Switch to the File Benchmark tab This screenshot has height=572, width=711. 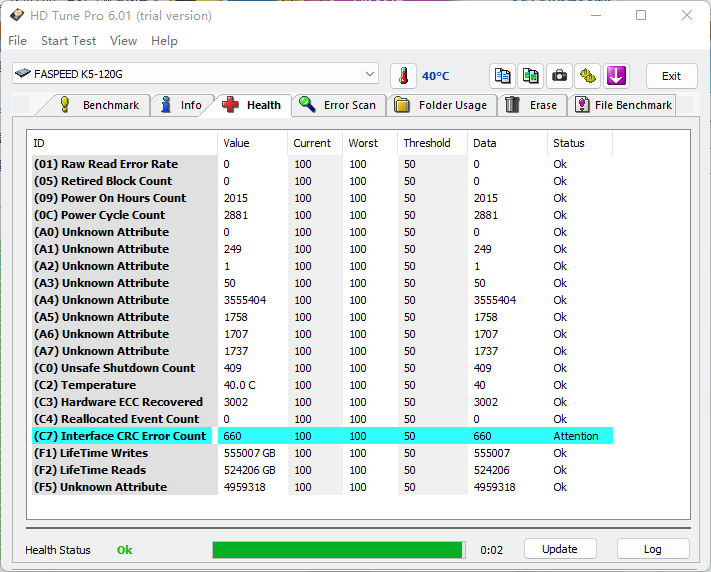coord(623,105)
